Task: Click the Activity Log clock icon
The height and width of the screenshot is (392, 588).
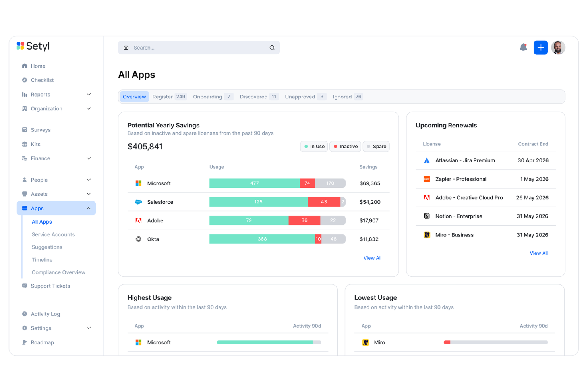Action: [x=25, y=314]
